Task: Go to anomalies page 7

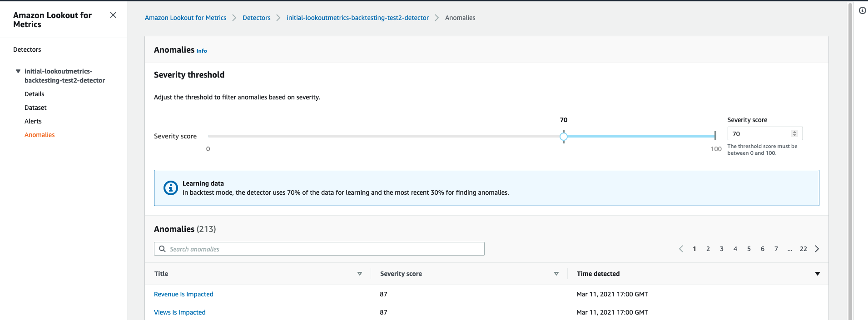Action: [776, 249]
